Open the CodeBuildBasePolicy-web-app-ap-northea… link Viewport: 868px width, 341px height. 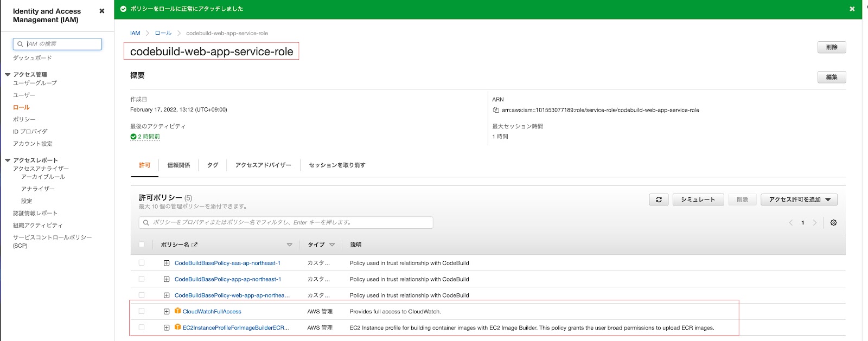pos(232,295)
